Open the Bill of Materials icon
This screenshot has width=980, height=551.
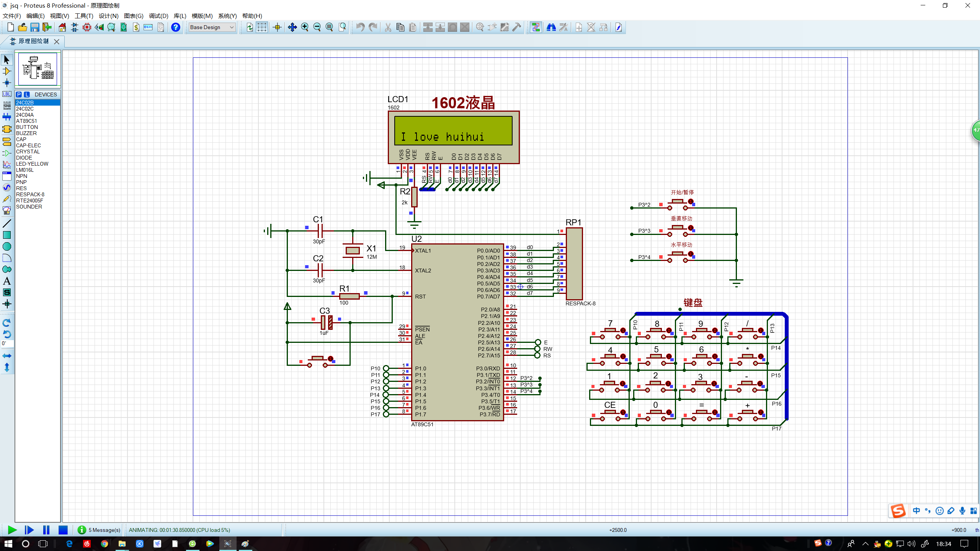tap(136, 27)
